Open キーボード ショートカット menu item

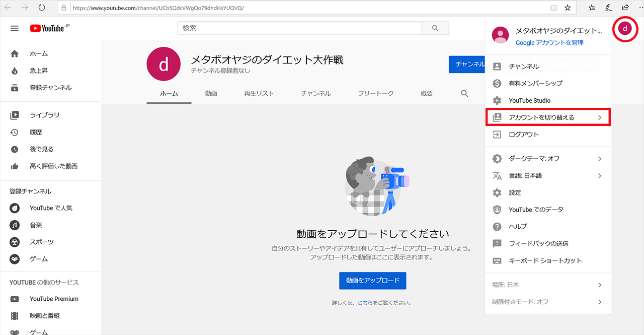(548, 260)
